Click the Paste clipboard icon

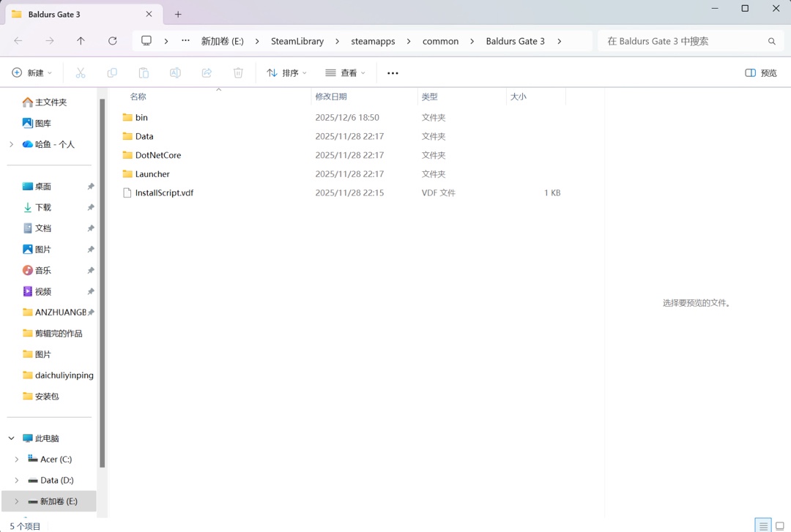click(x=144, y=73)
